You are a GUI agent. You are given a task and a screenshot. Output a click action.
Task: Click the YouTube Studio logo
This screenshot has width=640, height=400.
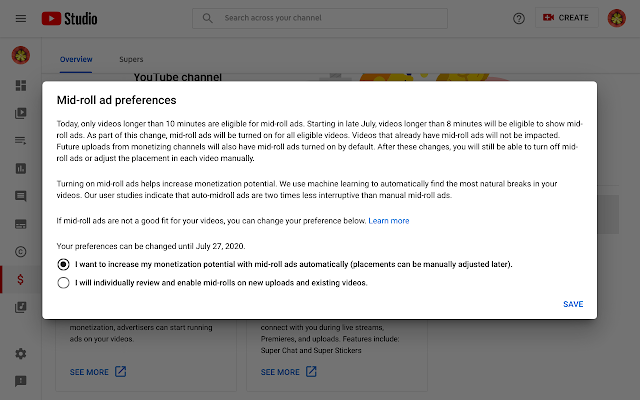[69, 18]
